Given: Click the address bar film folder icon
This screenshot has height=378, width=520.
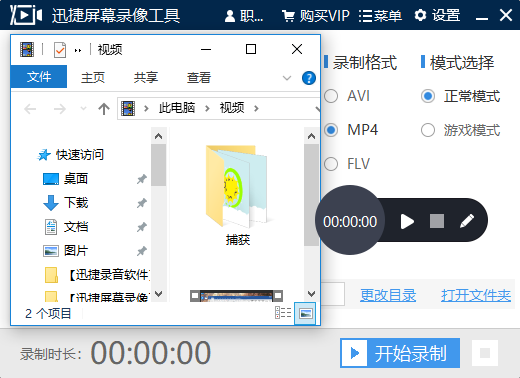Looking at the screenshot, I should pyautogui.click(x=128, y=108).
